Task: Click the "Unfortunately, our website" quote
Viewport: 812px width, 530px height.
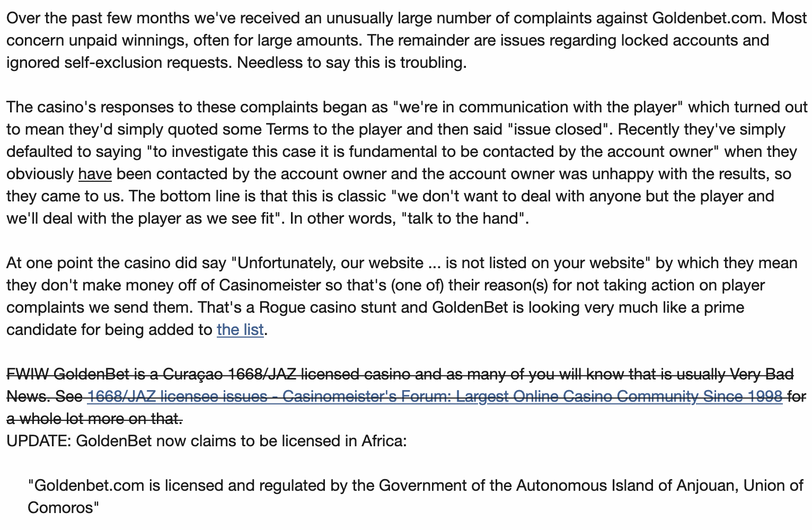Action: tap(330, 263)
